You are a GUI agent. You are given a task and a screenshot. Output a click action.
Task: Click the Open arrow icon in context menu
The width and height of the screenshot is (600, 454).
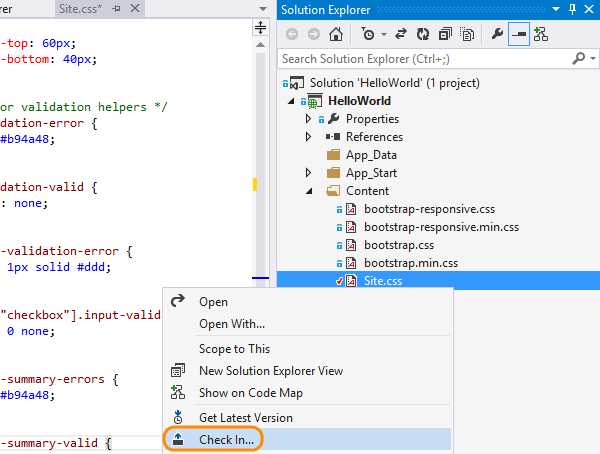click(x=178, y=301)
